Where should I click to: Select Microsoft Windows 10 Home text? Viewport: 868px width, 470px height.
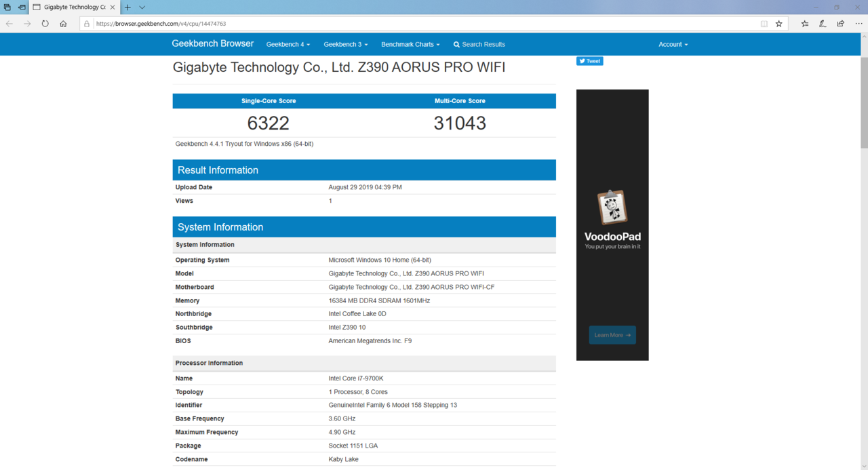[380, 260]
